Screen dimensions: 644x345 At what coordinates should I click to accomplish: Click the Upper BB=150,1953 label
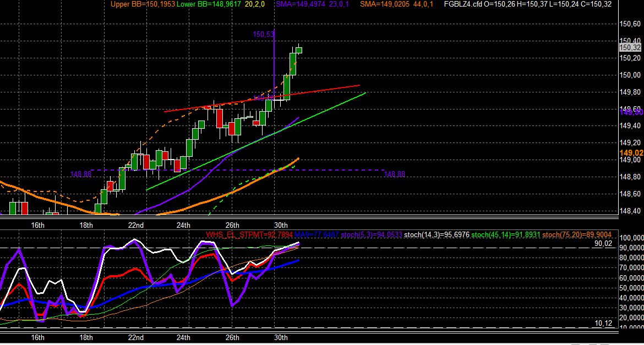tap(143, 4)
